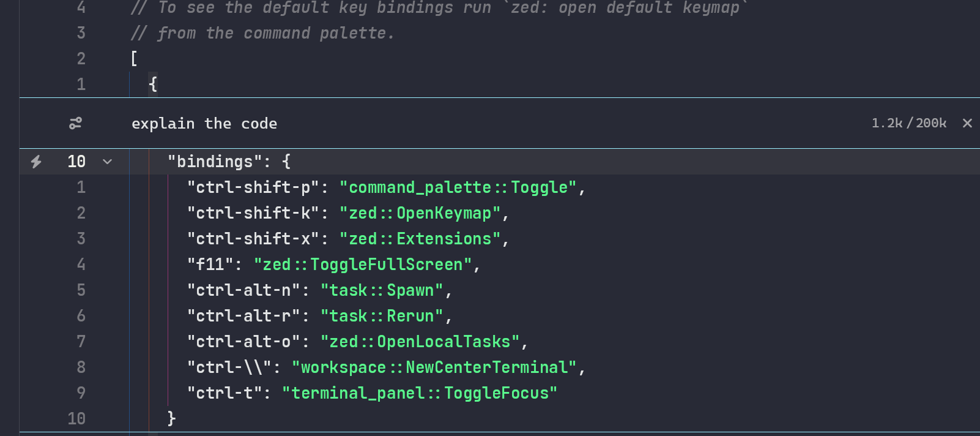Place cursor on "command_palette::Toggle" value
This screenshot has height=436, width=980.
click(x=458, y=187)
